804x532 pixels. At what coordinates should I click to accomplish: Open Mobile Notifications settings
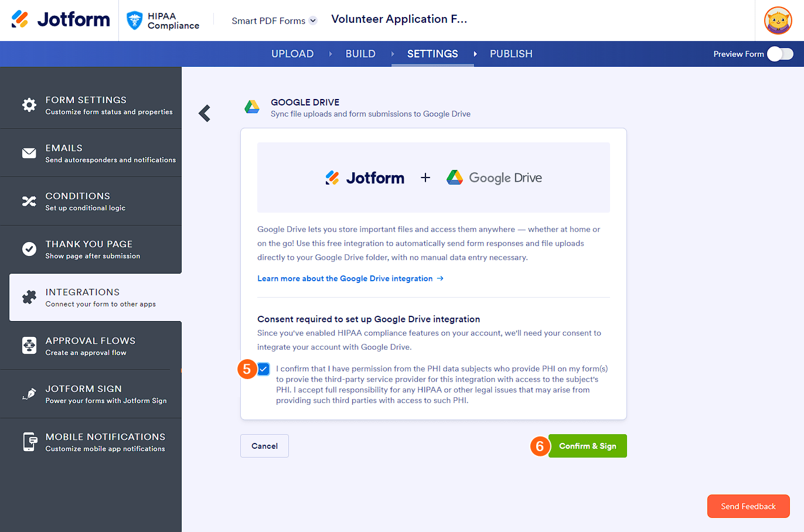point(91,441)
